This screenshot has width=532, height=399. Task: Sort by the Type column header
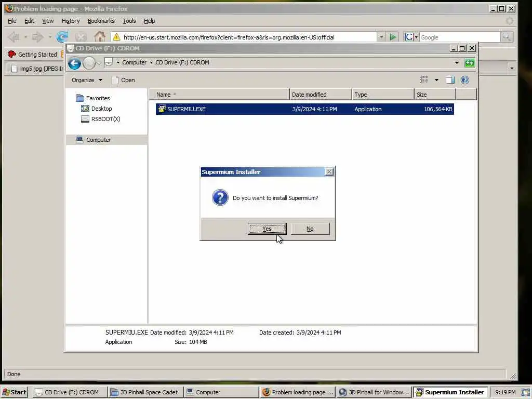[x=383, y=95]
